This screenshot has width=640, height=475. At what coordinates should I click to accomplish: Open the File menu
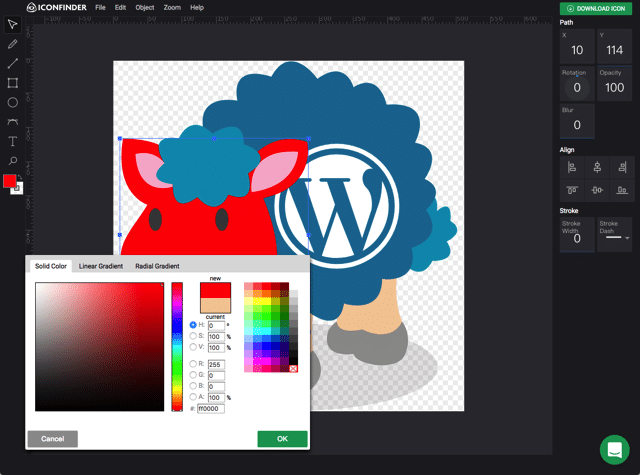[x=100, y=7]
